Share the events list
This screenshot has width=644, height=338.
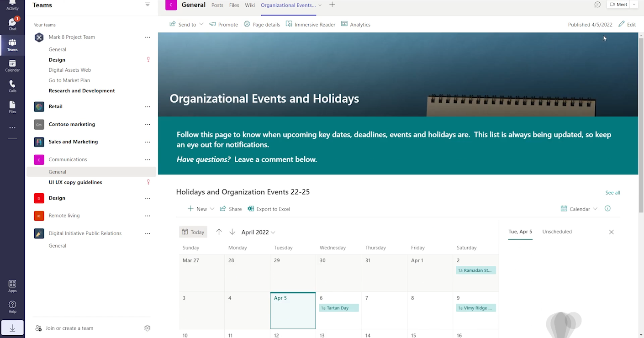click(231, 209)
